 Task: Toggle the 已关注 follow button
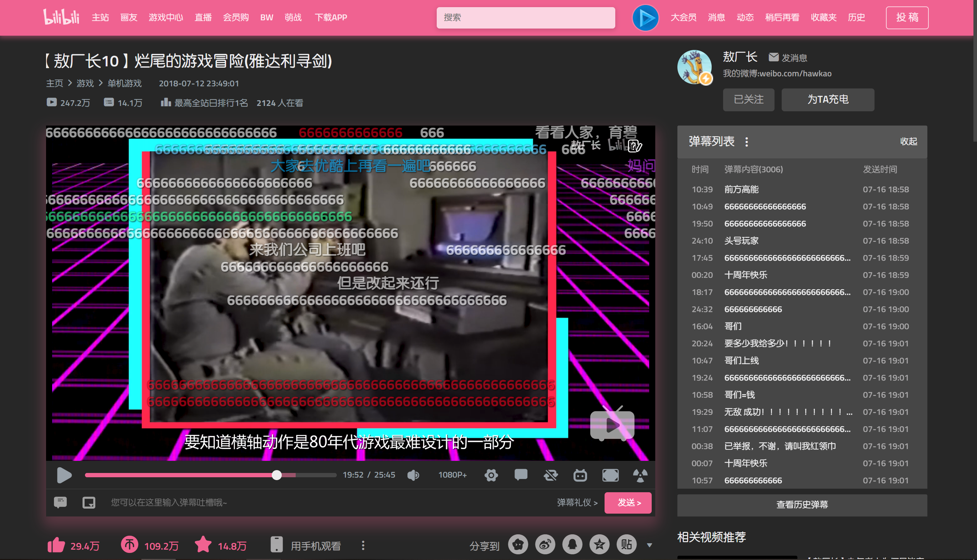coord(748,100)
